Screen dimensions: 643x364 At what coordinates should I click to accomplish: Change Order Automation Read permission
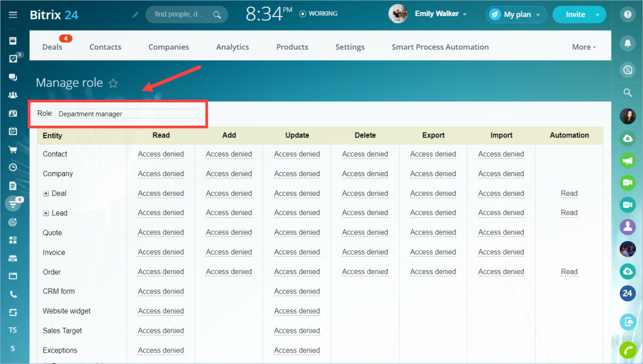point(569,272)
